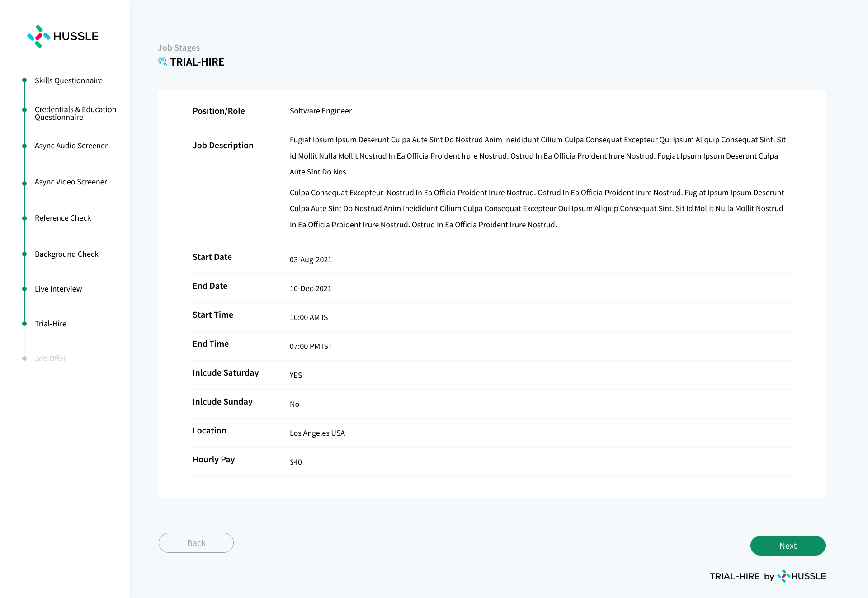Click the Trial-Hire person search icon
The image size is (868, 598).
[x=162, y=61]
